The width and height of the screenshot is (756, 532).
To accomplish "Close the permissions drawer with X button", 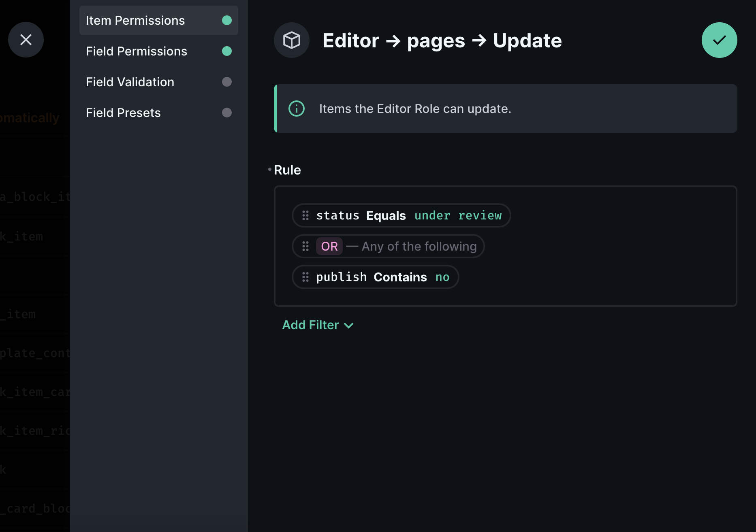I will point(26,40).
